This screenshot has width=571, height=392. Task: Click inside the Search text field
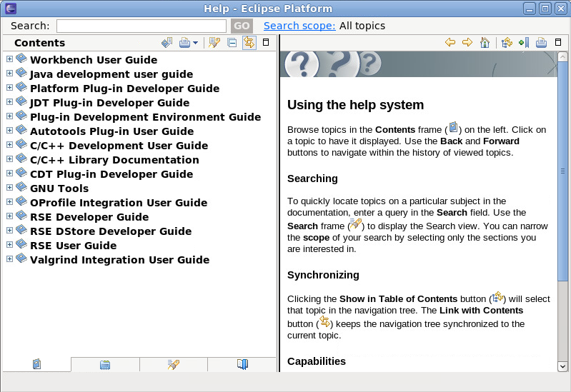tap(141, 26)
